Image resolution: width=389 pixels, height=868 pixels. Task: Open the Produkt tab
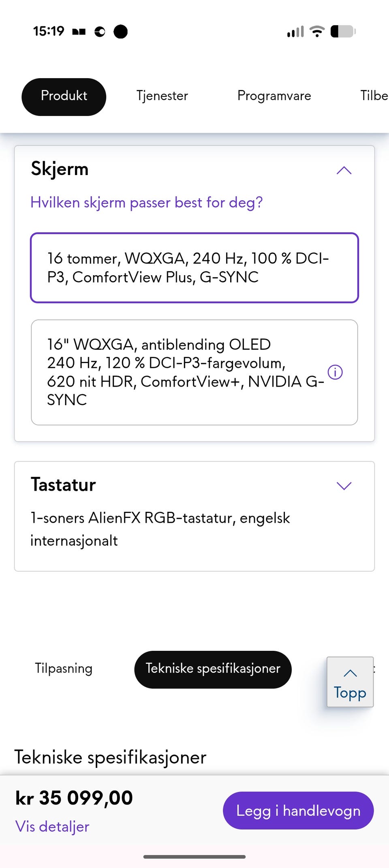tap(64, 96)
